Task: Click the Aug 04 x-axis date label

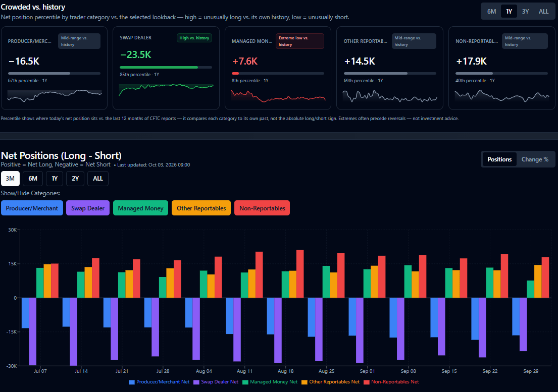Action: pyautogui.click(x=204, y=371)
